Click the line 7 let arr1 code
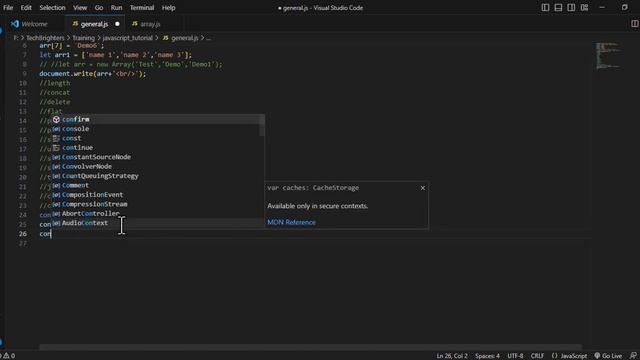The height and width of the screenshot is (360, 640). pos(116,55)
